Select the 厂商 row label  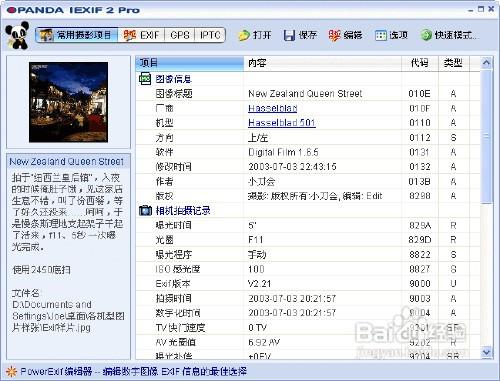pyautogui.click(x=164, y=108)
